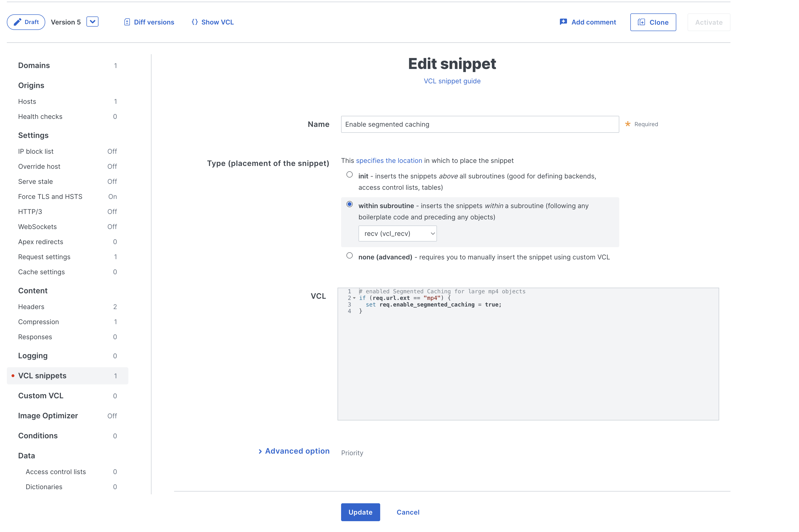Viewport: 799px width, 532px height.
Task: Open Image Optimizer in the sidebar
Action: (48, 416)
